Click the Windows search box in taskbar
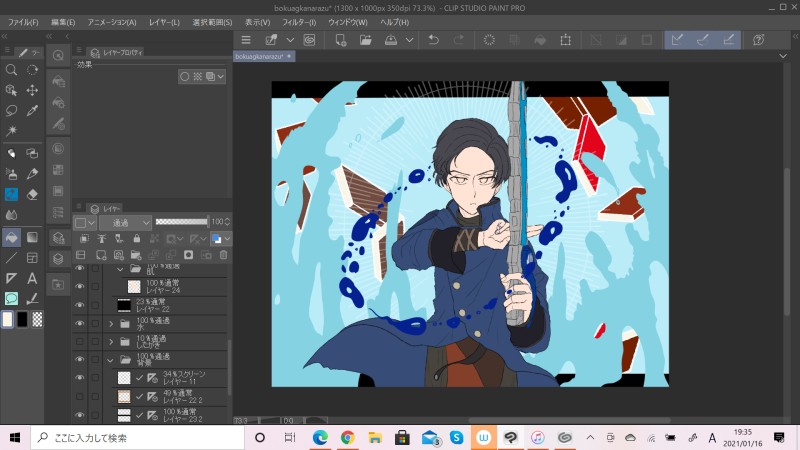Viewport: 800px width, 450px height. tap(138, 438)
